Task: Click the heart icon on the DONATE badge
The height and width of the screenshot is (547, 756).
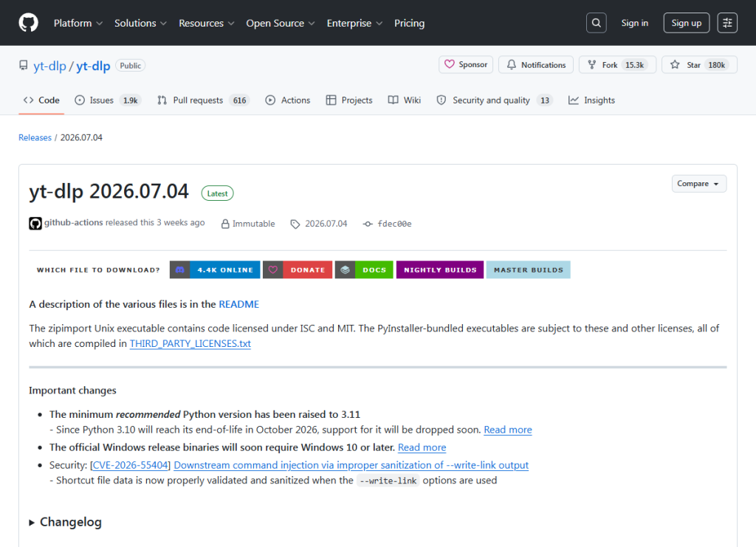Action: tap(273, 270)
